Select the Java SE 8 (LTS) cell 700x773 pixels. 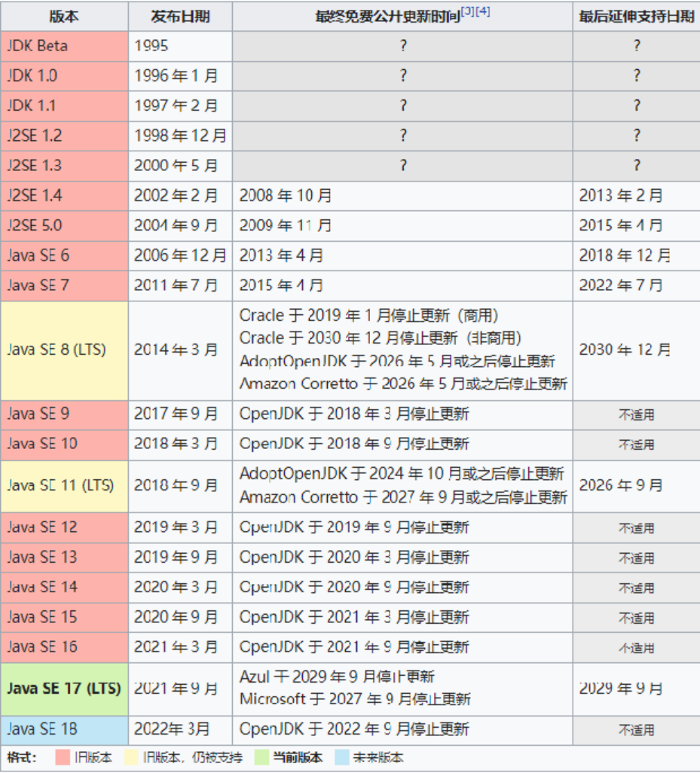[64, 350]
